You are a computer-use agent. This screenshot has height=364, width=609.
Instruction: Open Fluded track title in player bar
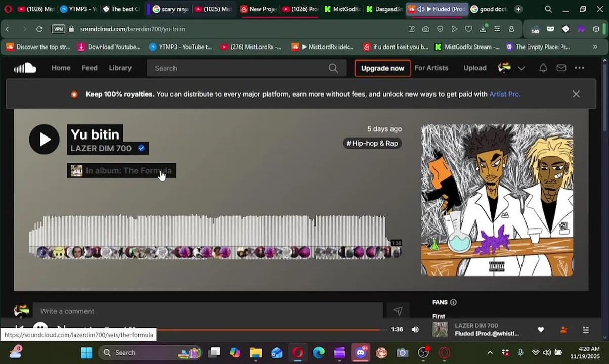(487, 334)
